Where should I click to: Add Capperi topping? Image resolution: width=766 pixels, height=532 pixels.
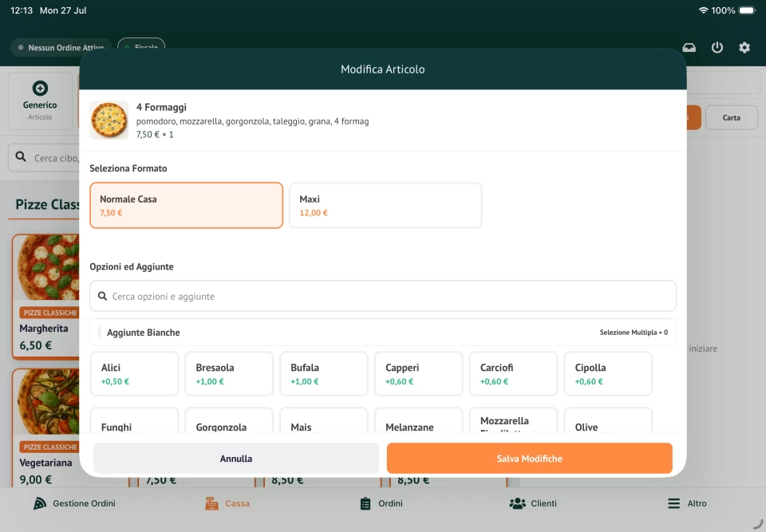tap(419, 374)
